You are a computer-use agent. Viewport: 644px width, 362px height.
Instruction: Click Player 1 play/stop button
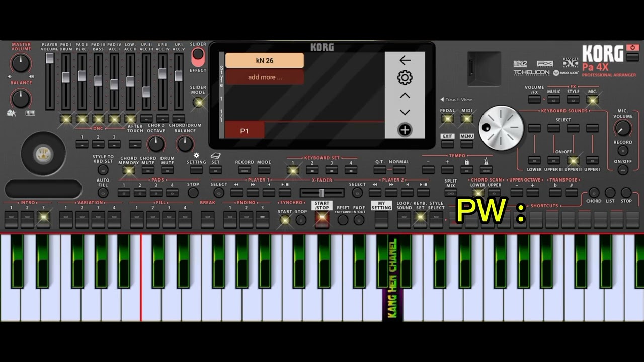[x=285, y=193]
